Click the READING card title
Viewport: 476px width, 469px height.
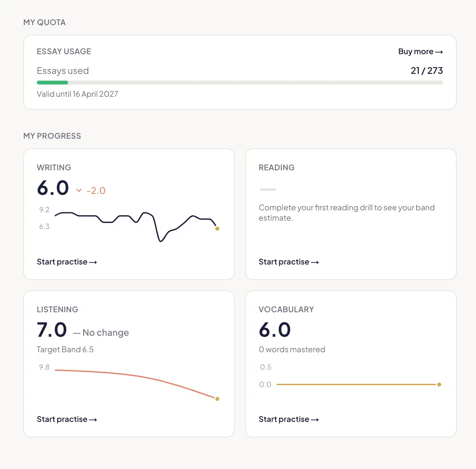point(277,168)
